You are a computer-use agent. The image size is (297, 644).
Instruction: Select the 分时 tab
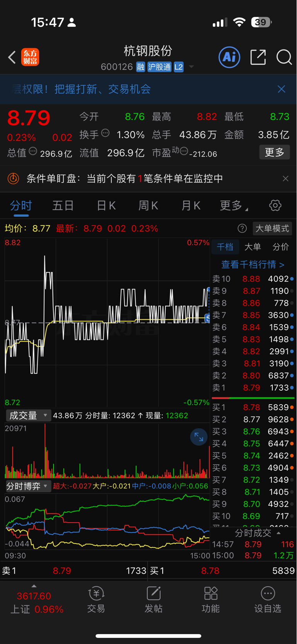(21, 205)
